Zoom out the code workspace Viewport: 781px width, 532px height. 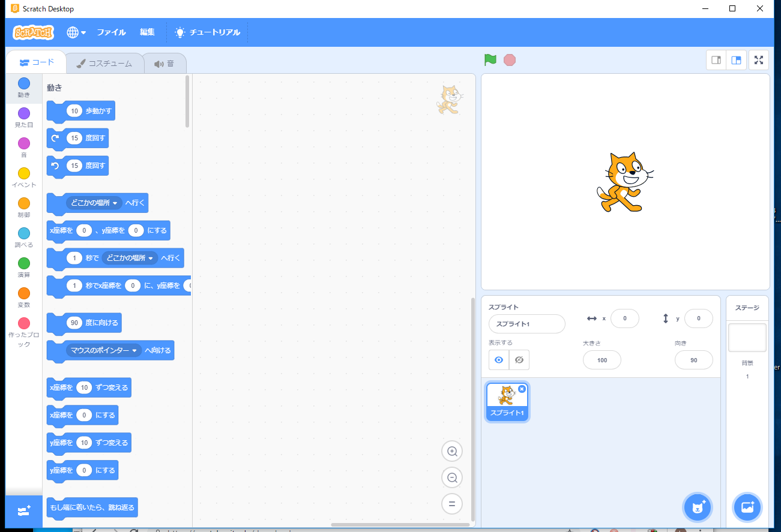(452, 477)
